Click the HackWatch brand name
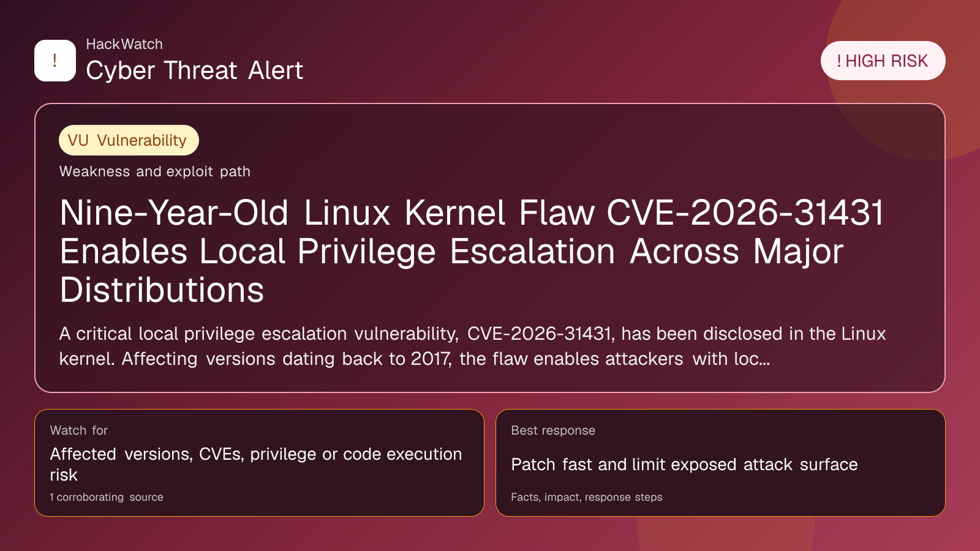This screenshot has height=551, width=980. pyautogui.click(x=124, y=44)
